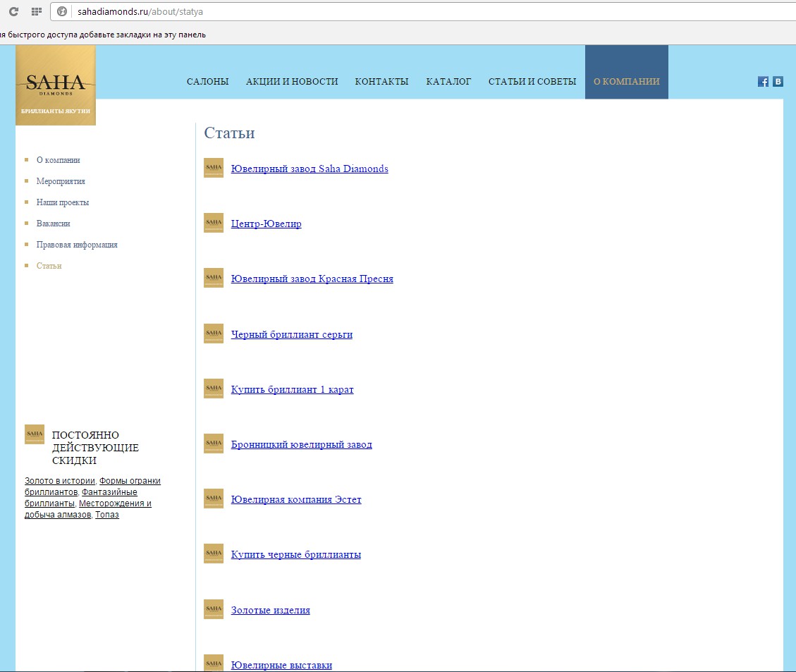Click SAHA thumbnail beside Бронницкий ювелирный завод
Image resolution: width=796 pixels, height=672 pixels.
[214, 444]
